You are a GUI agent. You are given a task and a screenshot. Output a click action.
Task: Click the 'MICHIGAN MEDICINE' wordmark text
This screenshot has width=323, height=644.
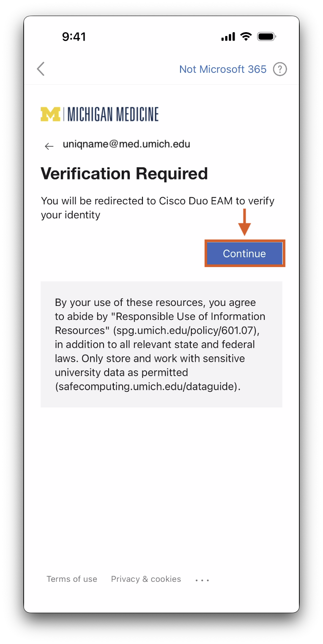tap(113, 114)
